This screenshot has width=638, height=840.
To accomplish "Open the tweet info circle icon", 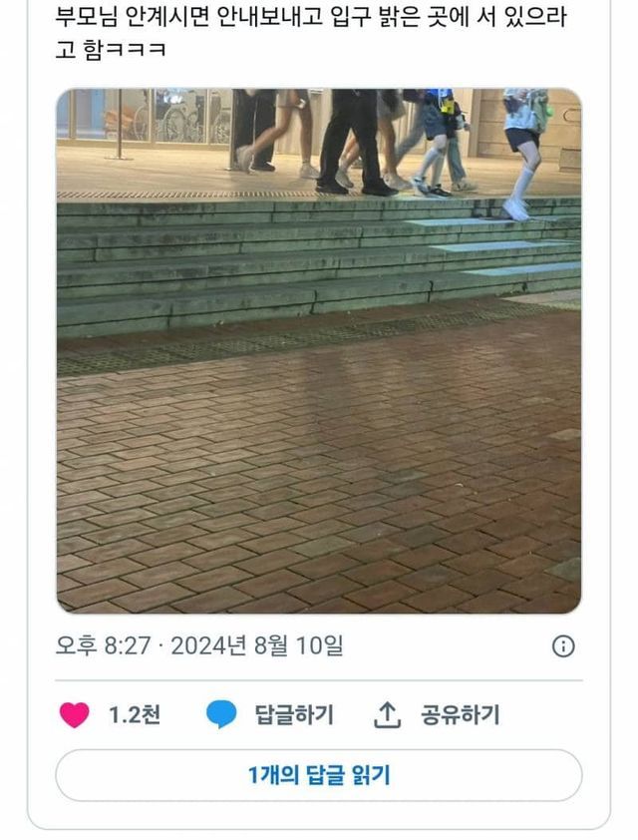I will pyautogui.click(x=563, y=645).
